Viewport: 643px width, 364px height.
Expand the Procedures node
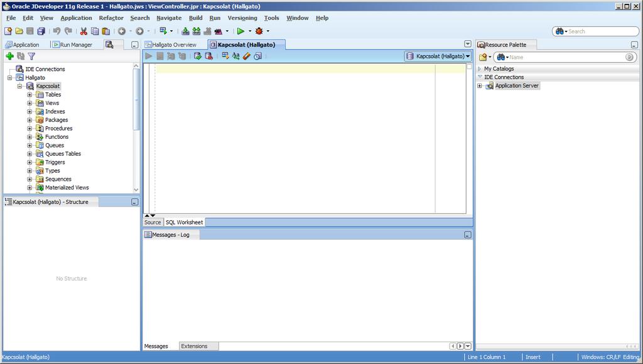pos(30,129)
